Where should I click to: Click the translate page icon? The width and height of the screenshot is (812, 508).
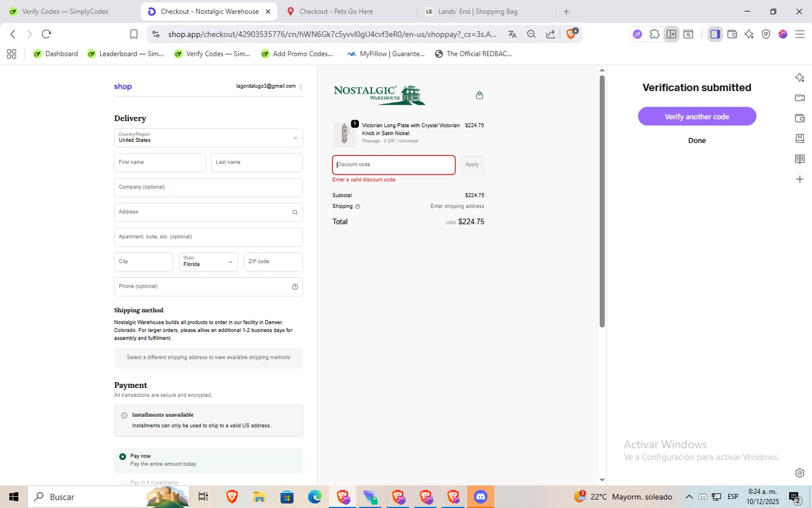pos(512,34)
